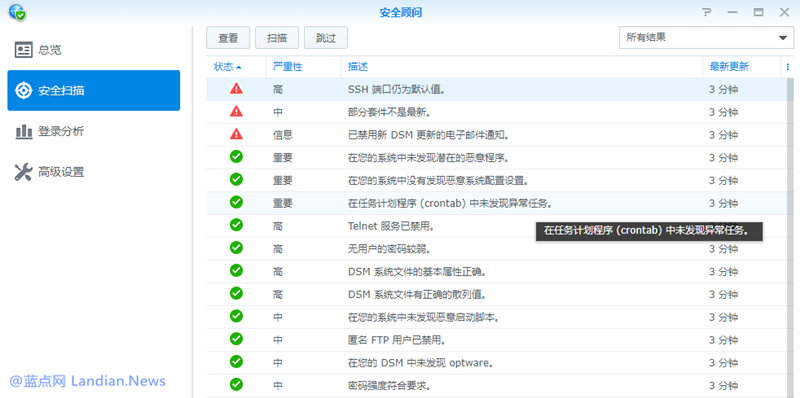
Task: Select 安全扫描 tab in sidebar
Action: click(x=93, y=90)
